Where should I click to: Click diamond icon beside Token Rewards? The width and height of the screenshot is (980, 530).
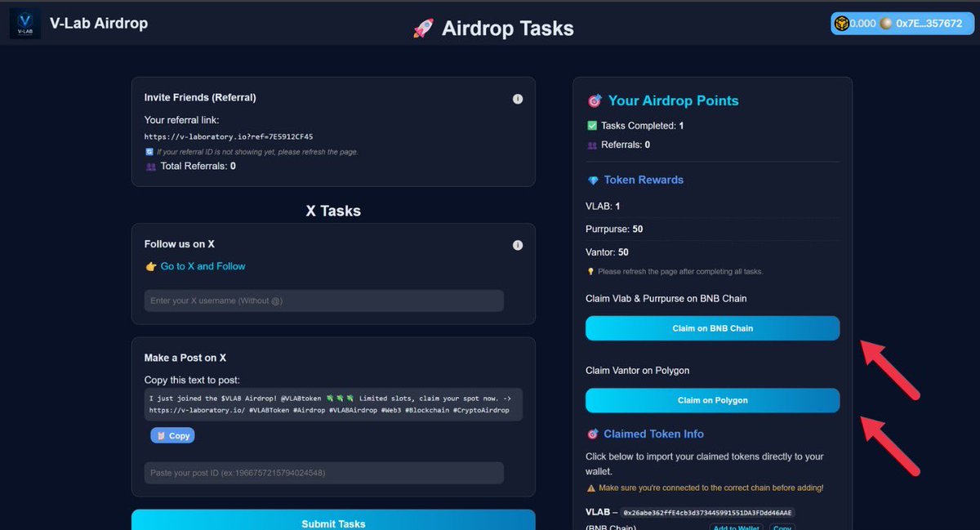593,180
